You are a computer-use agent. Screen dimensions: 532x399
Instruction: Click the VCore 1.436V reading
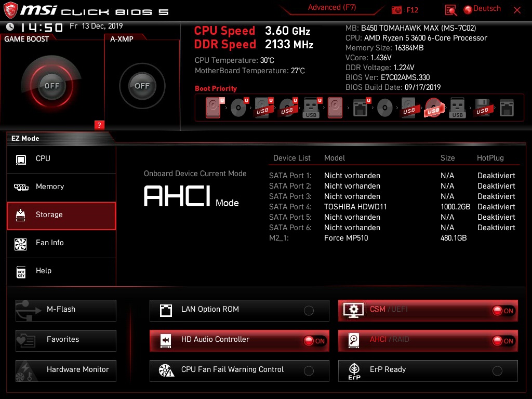click(x=368, y=58)
